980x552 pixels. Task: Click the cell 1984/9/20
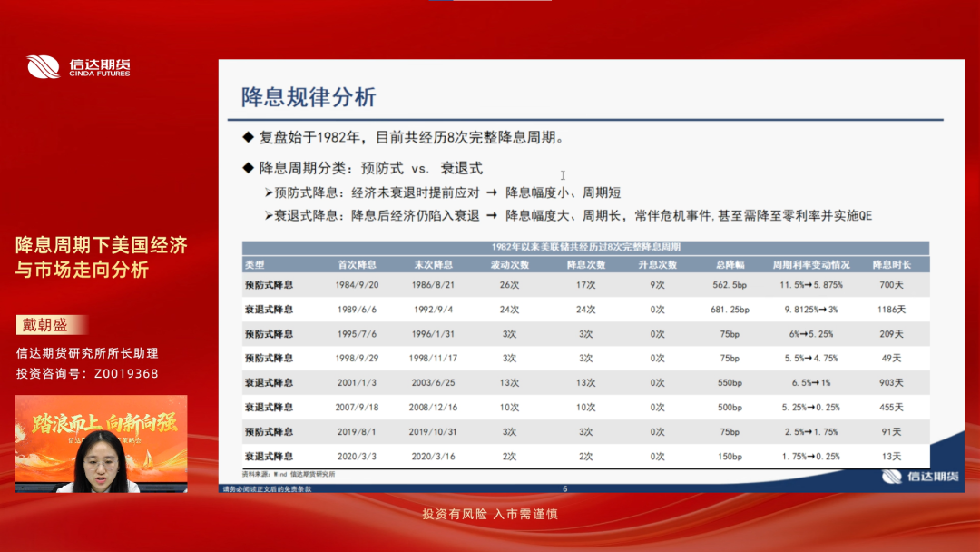click(357, 284)
